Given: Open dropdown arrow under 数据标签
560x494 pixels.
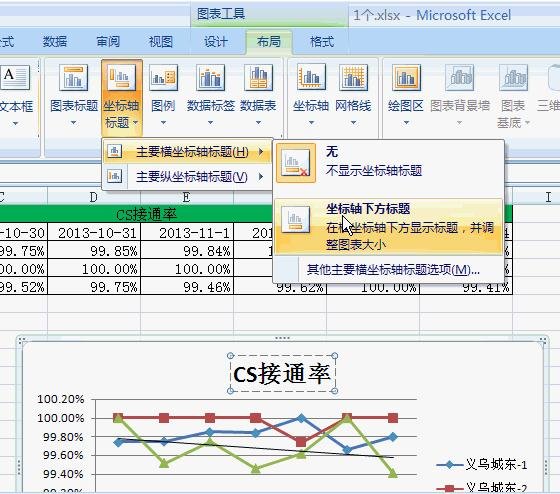Looking at the screenshot, I should click(x=210, y=123).
